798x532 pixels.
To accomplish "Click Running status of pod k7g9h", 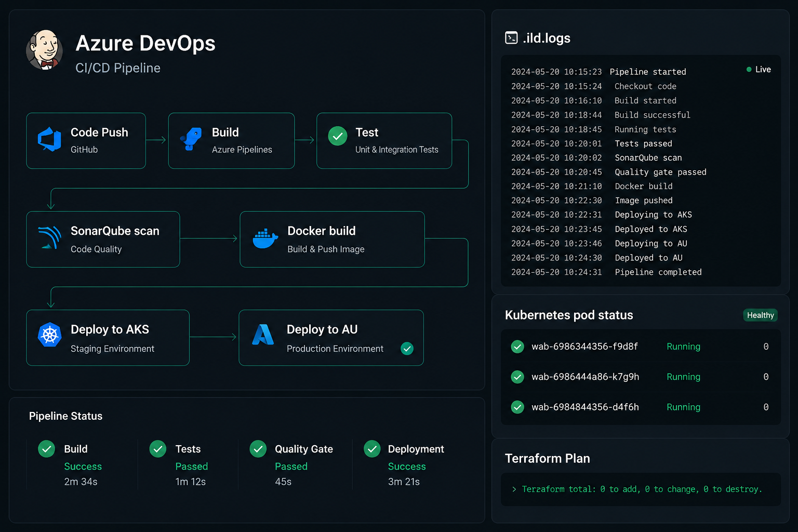I will point(683,377).
